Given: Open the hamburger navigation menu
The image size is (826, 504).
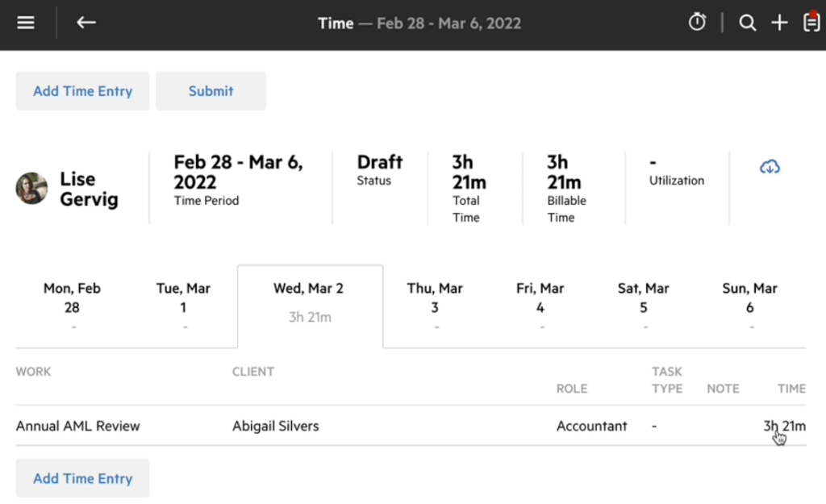Looking at the screenshot, I should click(x=25, y=23).
